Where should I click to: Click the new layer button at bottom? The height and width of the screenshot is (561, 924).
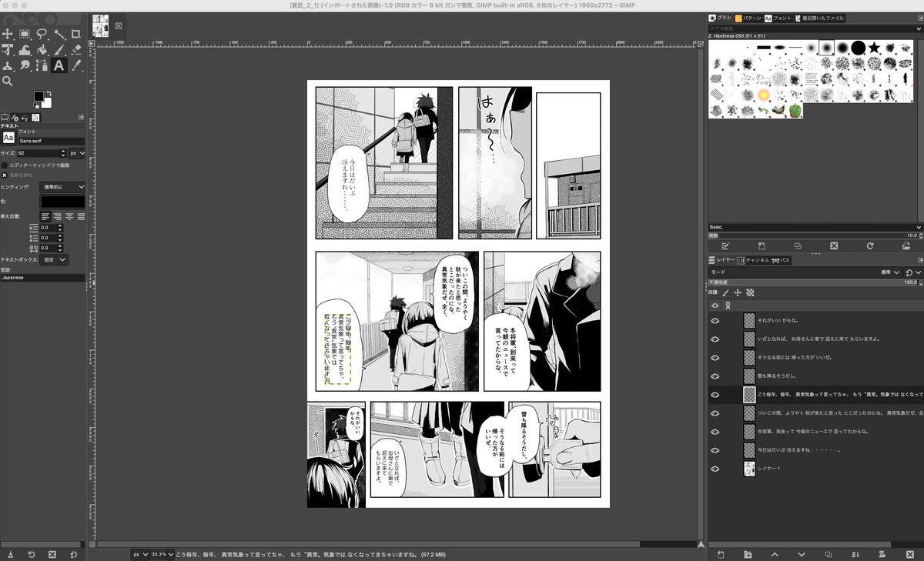click(x=721, y=554)
